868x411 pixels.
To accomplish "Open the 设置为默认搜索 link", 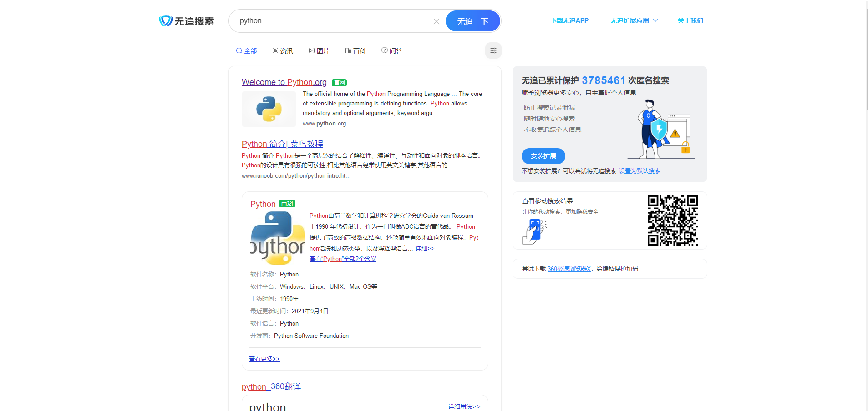I will pos(639,170).
